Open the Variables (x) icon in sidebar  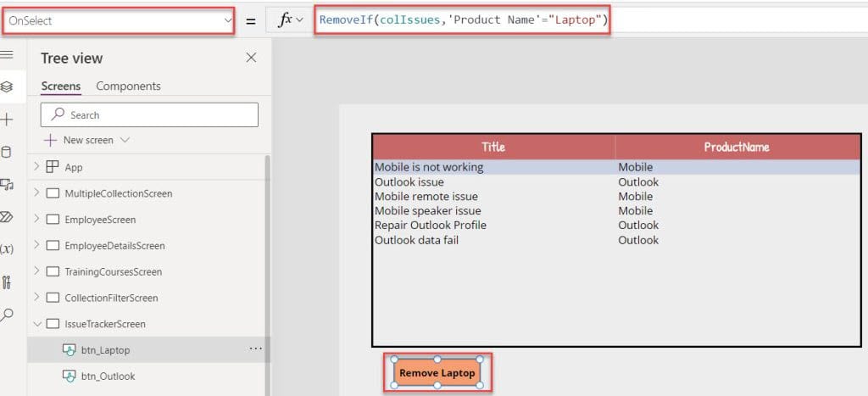(x=7, y=249)
